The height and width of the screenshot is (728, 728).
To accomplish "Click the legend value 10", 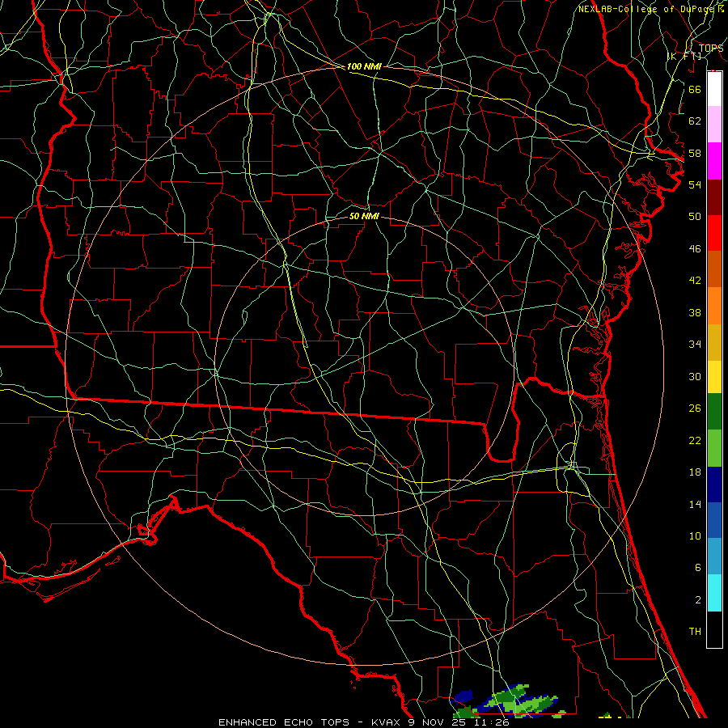I will [695, 536].
